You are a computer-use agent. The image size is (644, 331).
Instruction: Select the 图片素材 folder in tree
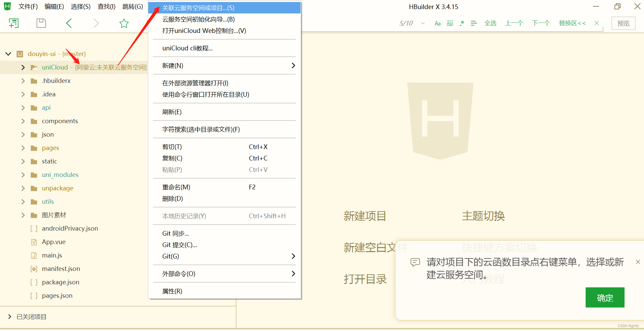point(54,215)
